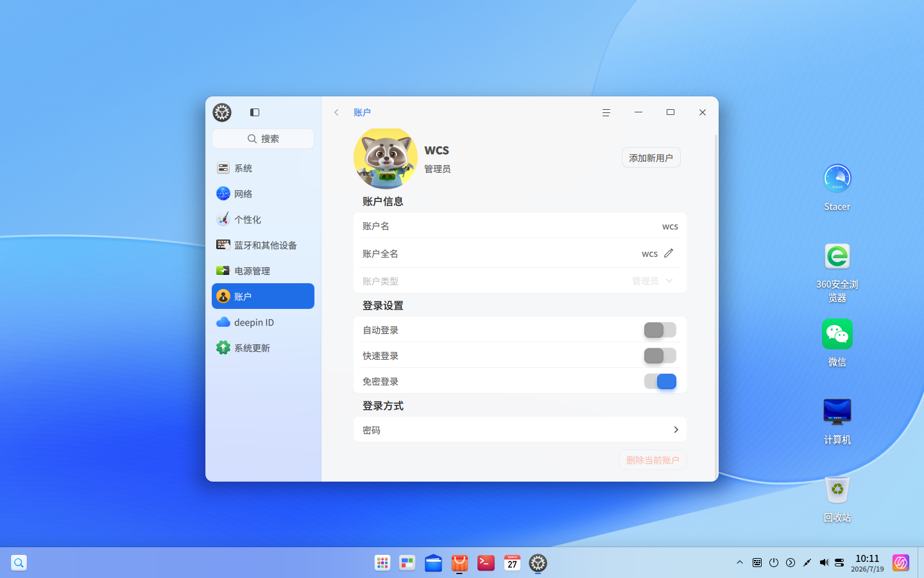Disable the 免密登录 switch
The image size is (924, 578).
[660, 381]
